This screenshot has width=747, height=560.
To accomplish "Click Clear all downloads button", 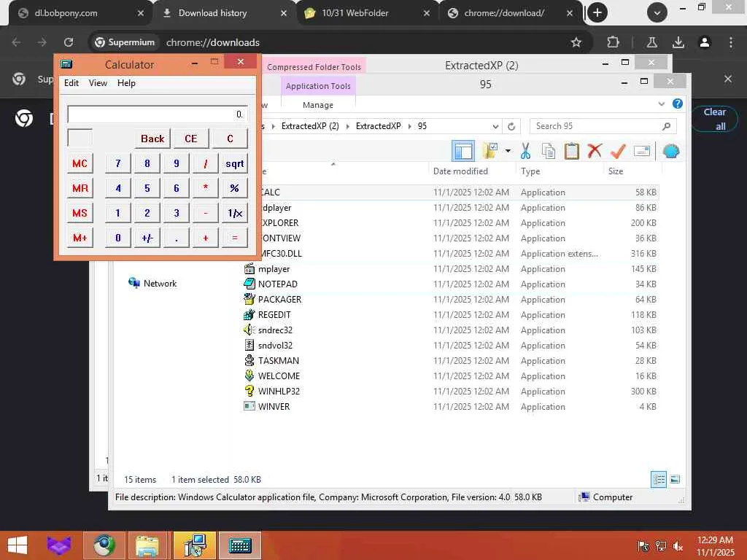I will pyautogui.click(x=715, y=119).
